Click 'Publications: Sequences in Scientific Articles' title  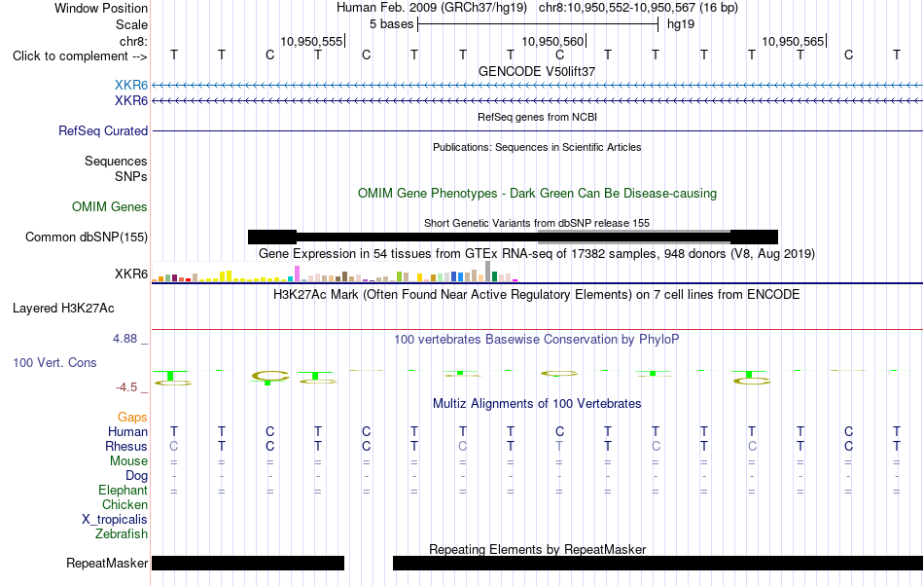[x=537, y=147]
